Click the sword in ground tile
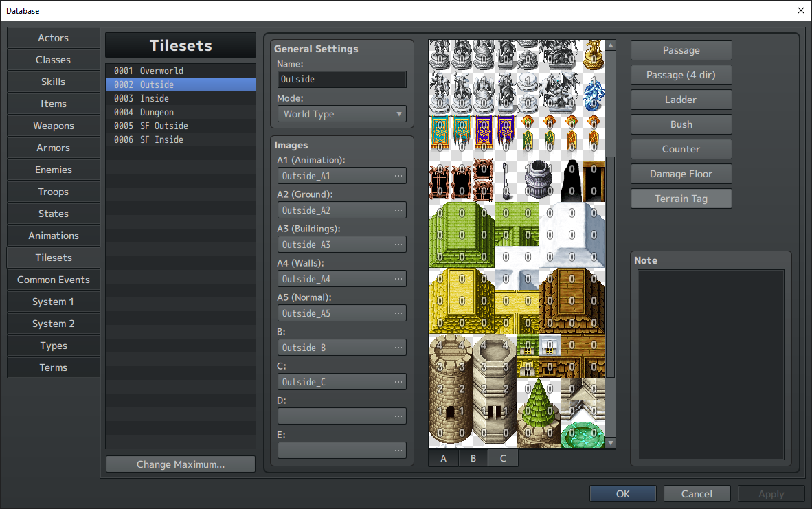 506,180
